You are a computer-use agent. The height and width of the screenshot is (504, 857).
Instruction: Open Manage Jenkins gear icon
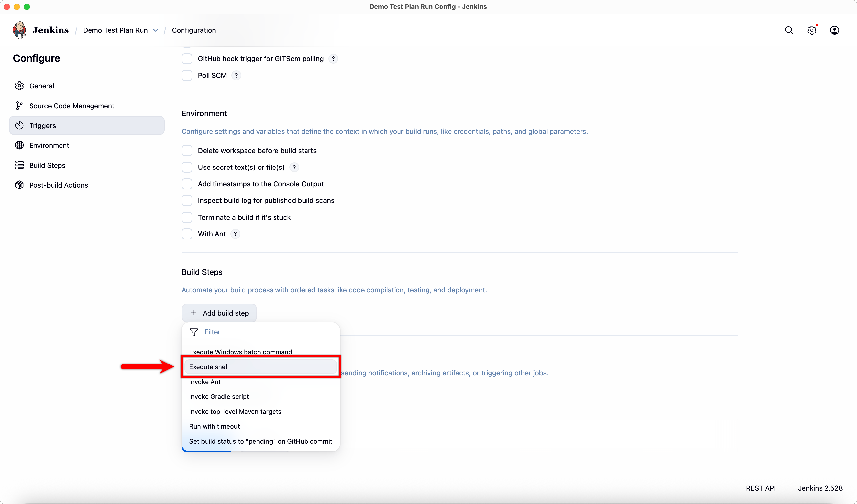tap(811, 30)
